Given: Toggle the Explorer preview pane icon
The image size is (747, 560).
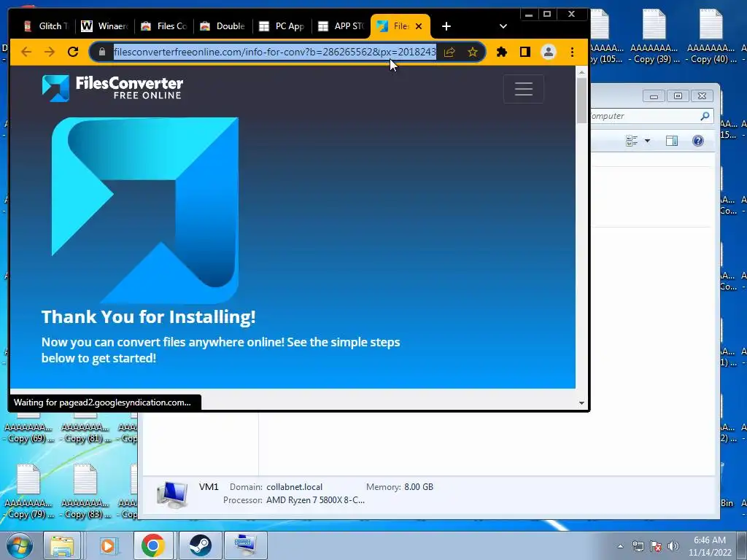Looking at the screenshot, I should [x=672, y=141].
